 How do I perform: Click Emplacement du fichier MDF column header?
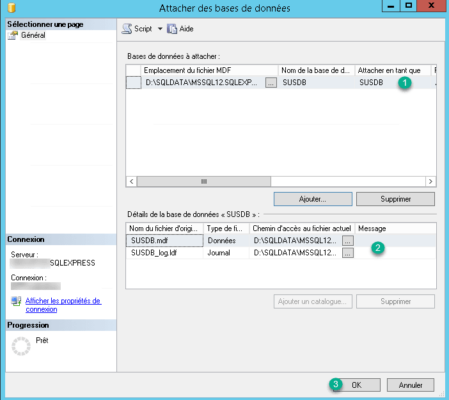210,70
